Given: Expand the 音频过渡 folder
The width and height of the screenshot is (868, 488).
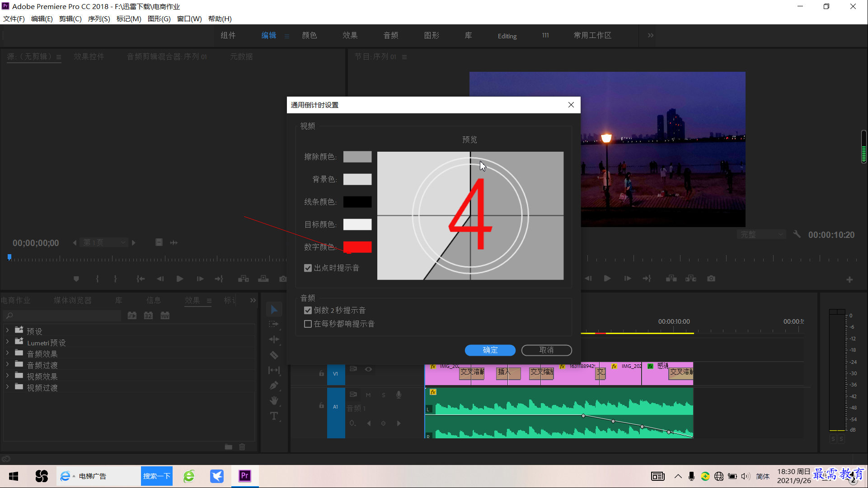Looking at the screenshot, I should coord(7,364).
